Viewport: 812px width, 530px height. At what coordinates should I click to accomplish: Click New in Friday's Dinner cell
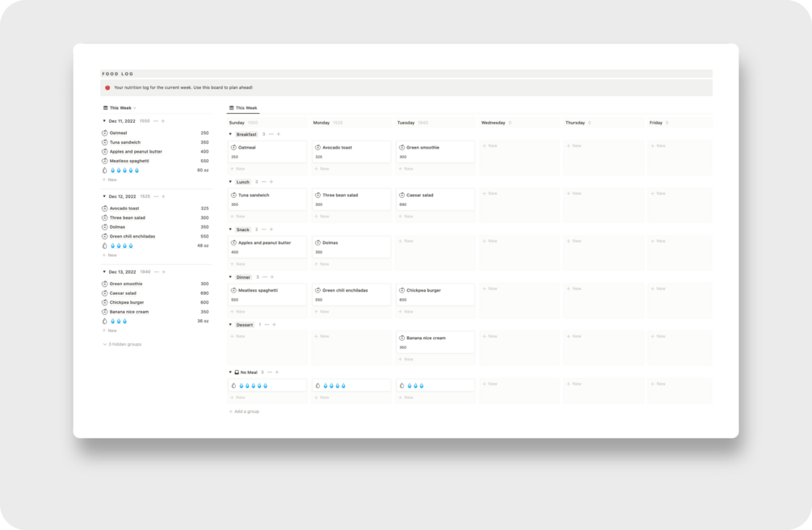coord(658,288)
